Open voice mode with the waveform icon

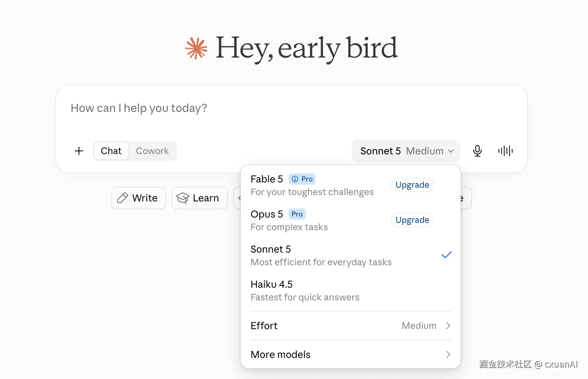(505, 151)
